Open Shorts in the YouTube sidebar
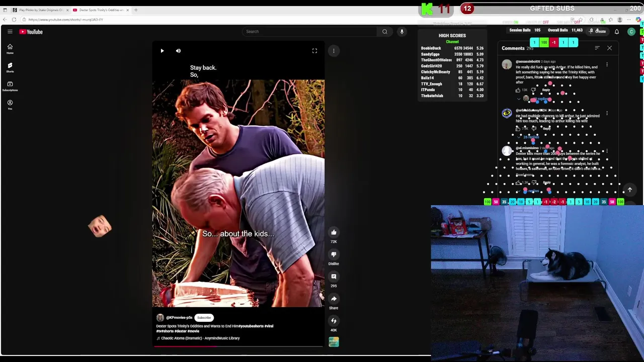The height and width of the screenshot is (362, 644). click(x=10, y=67)
